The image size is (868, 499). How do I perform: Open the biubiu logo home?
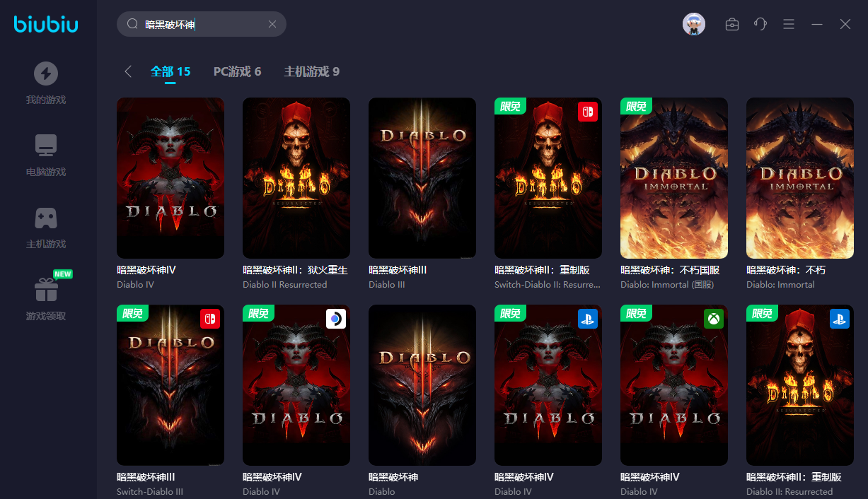tap(46, 25)
